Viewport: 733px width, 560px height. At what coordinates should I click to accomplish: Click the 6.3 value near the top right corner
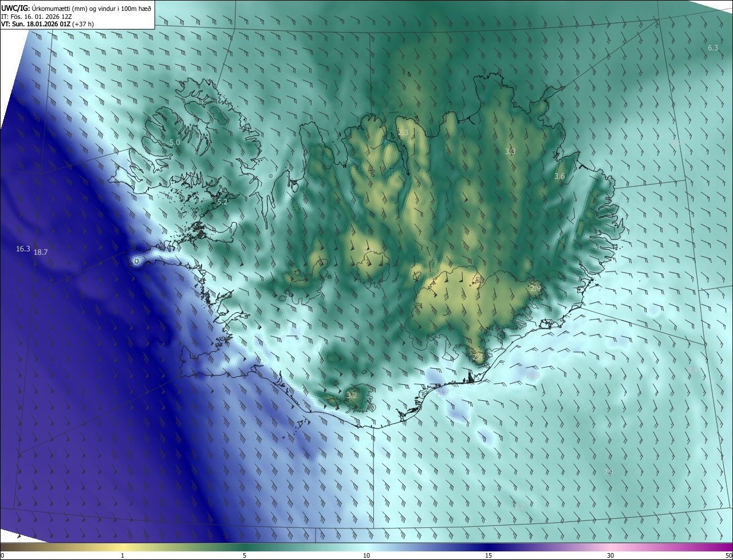coord(713,48)
